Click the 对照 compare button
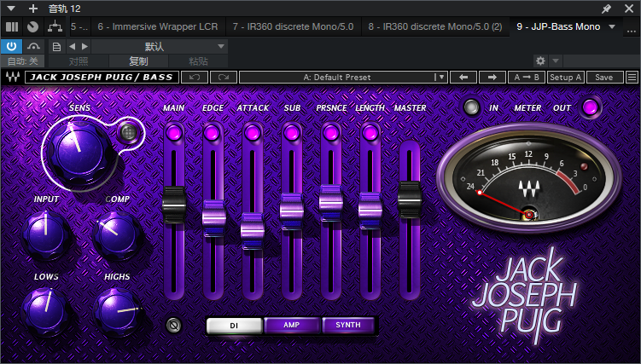 (x=79, y=61)
